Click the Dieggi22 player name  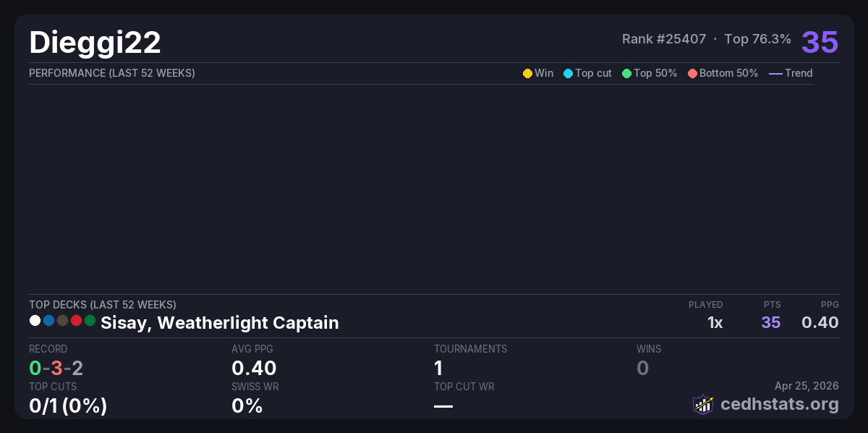(x=95, y=43)
